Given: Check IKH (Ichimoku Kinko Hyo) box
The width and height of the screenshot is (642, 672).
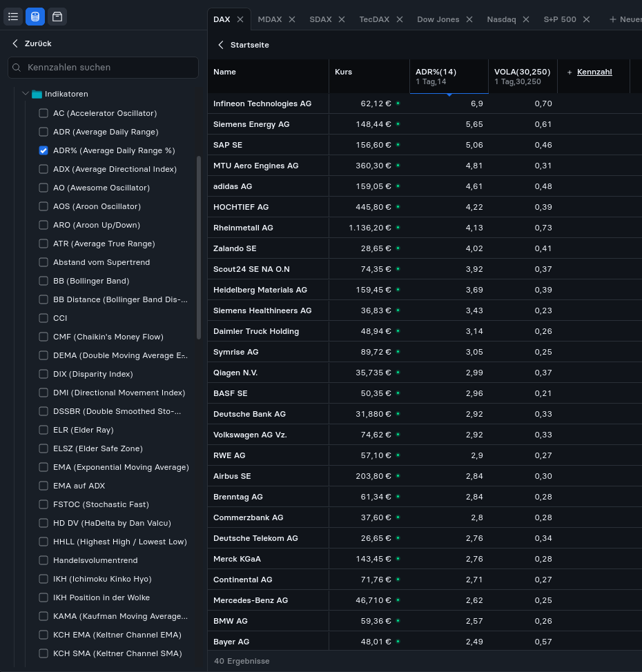Looking at the screenshot, I should pyautogui.click(x=43, y=579).
